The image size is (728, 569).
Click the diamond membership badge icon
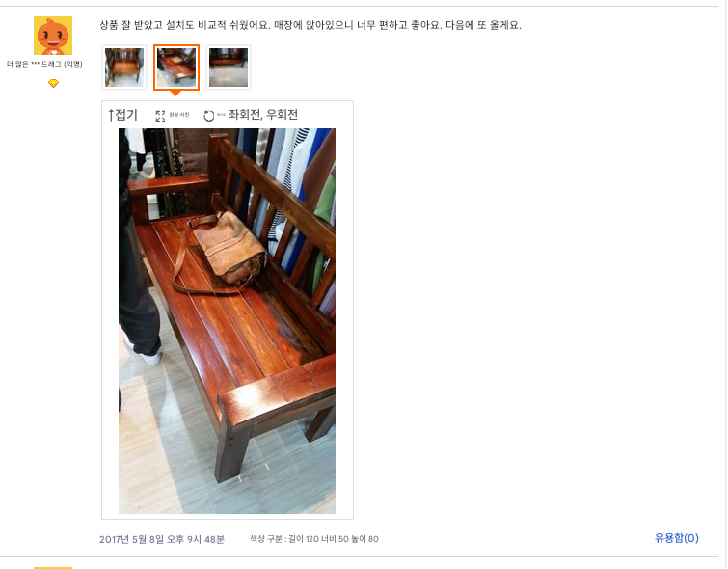[x=53, y=83]
